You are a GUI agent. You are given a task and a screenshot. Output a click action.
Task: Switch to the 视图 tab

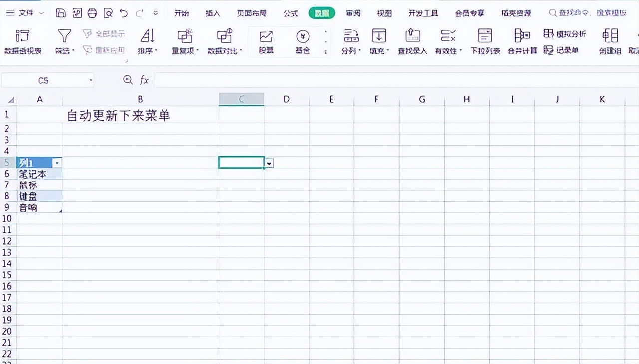(x=384, y=13)
